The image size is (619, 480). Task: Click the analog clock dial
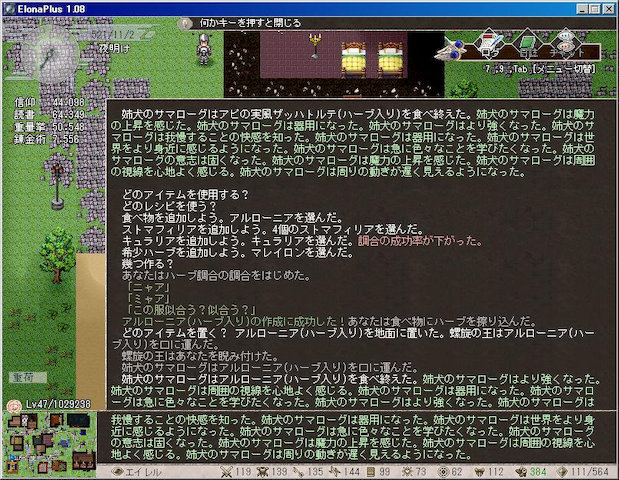pyautogui.click(x=50, y=54)
